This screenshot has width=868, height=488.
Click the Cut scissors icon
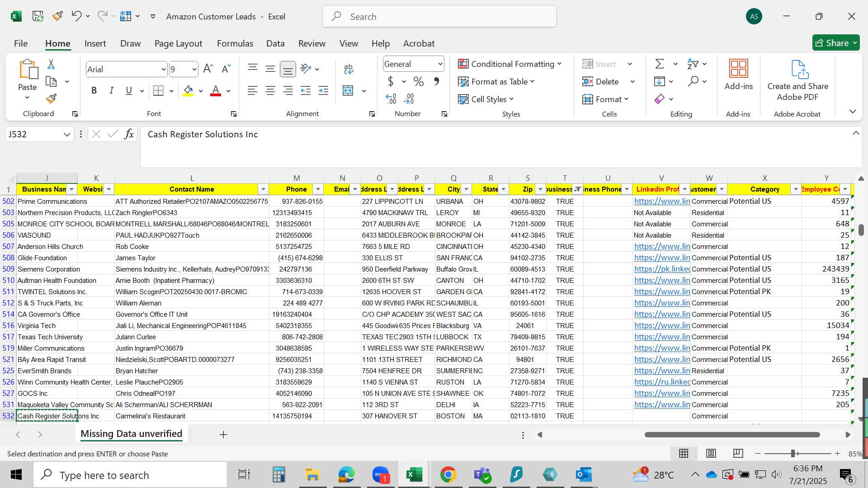(51, 64)
